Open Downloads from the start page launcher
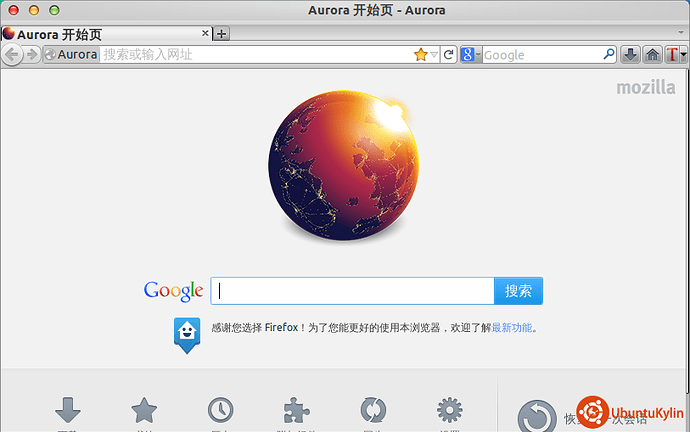Viewport: 690px width, 432px height. pos(68,411)
